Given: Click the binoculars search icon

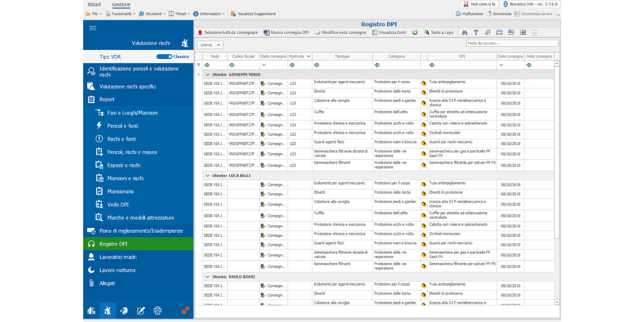Looking at the screenshot, I should point(465,33).
